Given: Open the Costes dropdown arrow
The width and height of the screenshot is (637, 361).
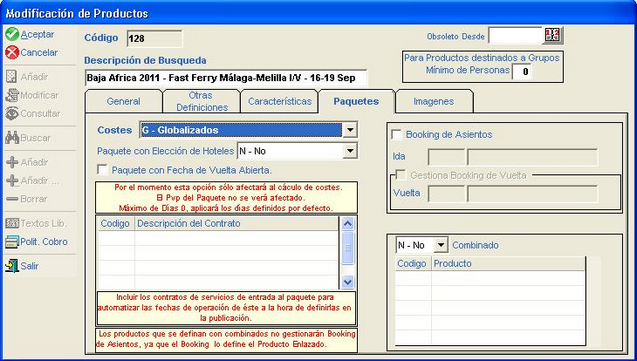Looking at the screenshot, I should [349, 130].
